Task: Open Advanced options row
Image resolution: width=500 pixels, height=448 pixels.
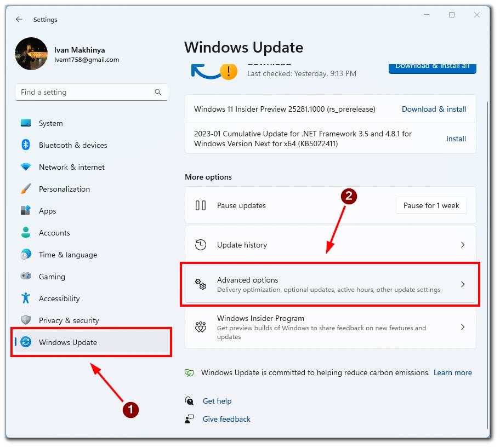Action: pos(331,284)
